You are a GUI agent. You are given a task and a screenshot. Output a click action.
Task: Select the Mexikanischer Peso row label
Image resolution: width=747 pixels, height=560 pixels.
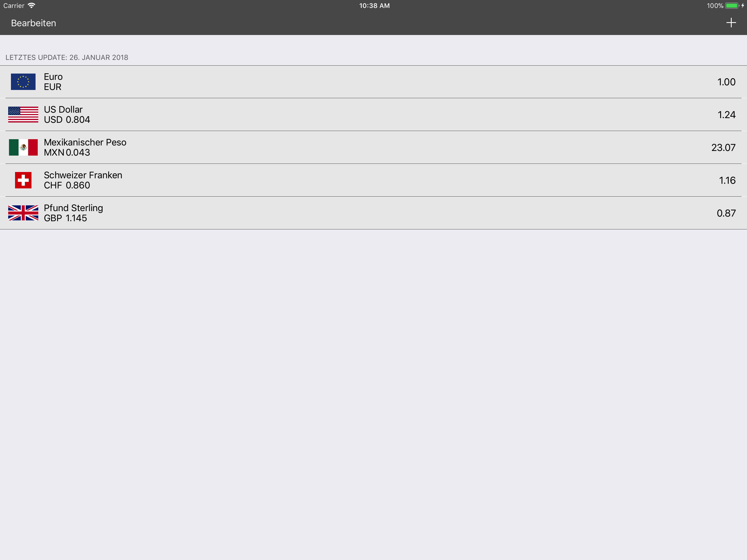click(x=85, y=142)
